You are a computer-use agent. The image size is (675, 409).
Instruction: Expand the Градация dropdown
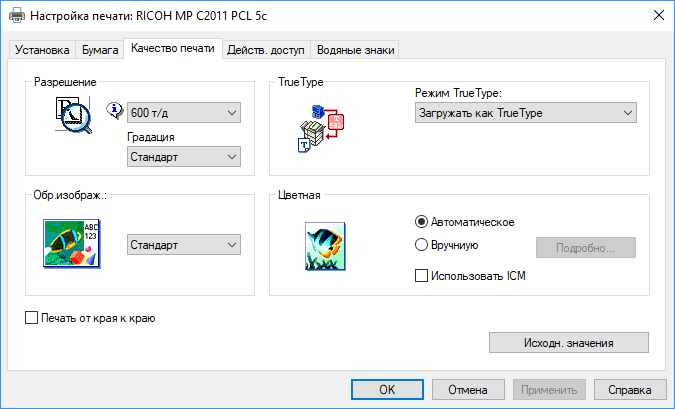pyautogui.click(x=185, y=157)
